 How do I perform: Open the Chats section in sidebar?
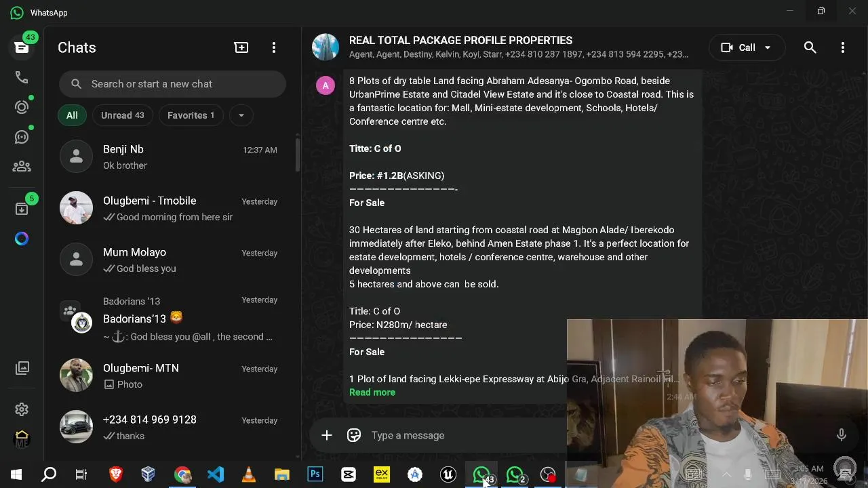(22, 47)
